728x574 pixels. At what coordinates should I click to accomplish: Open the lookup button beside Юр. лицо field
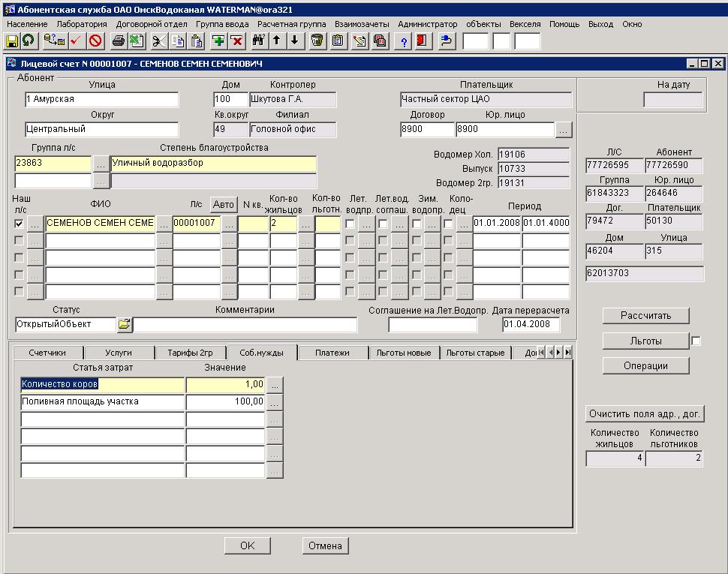(564, 130)
